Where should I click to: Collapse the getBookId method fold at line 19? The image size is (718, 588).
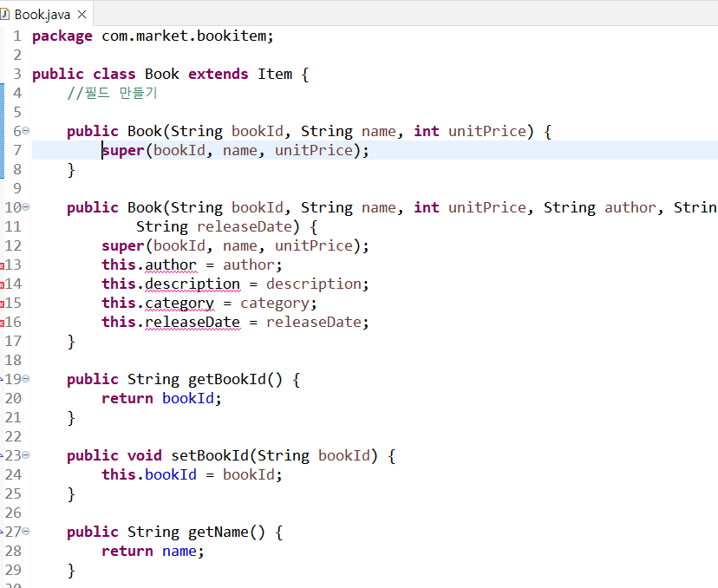click(x=26, y=379)
